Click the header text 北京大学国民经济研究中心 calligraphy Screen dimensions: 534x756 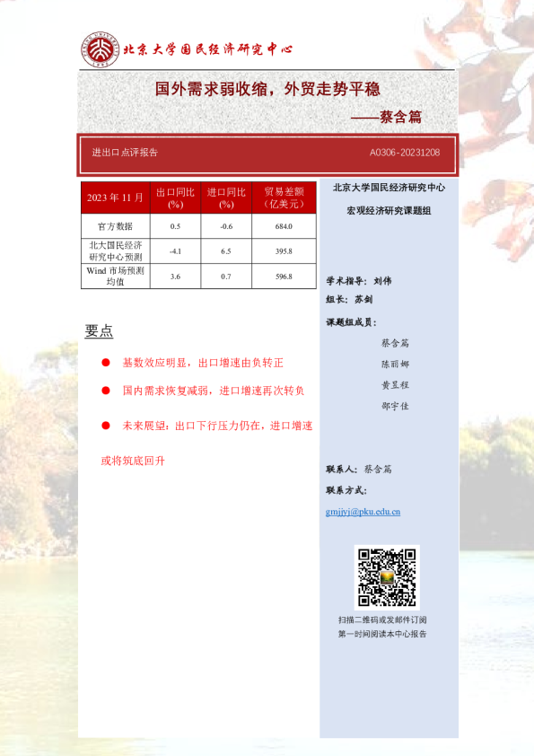(208, 49)
